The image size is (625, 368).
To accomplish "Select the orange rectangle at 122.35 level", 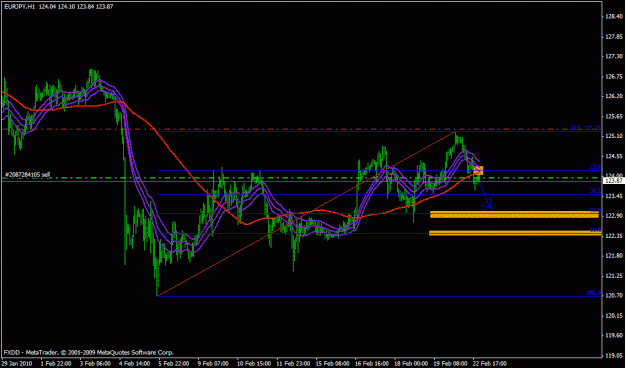I will click(x=515, y=233).
